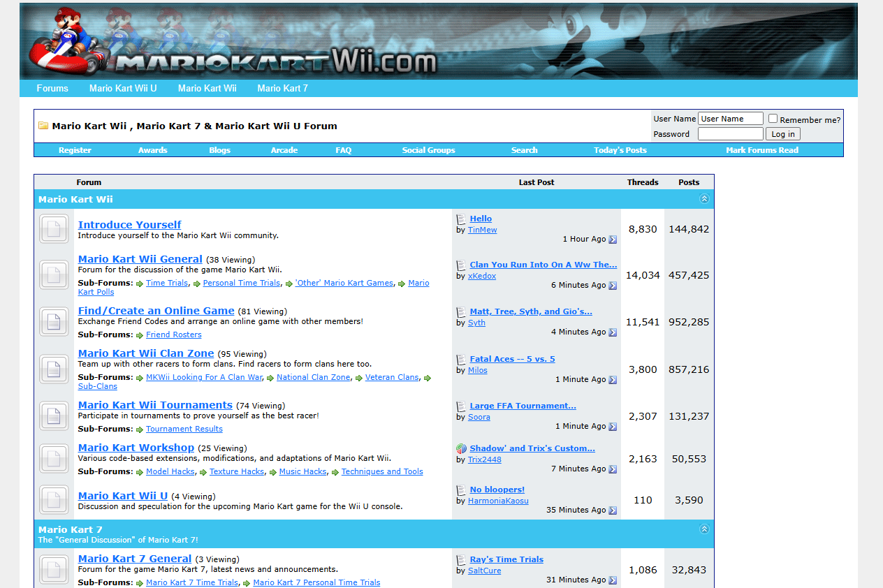Screen dimensions: 883x588
Task: Select the Forums tab in top navigation
Action: click(x=52, y=89)
